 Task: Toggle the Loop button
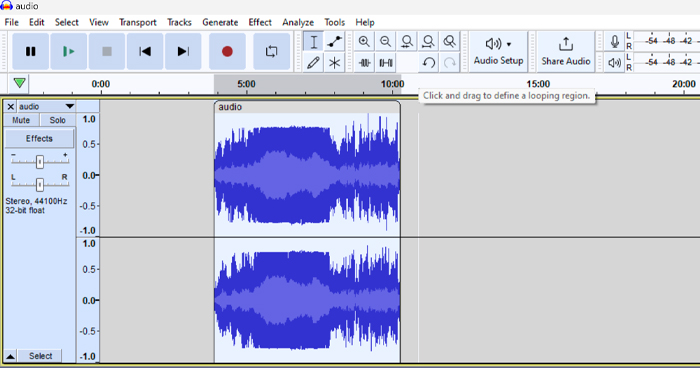click(271, 51)
